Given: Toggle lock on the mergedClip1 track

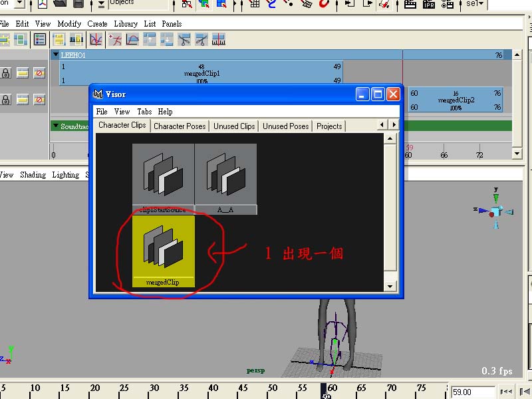Looking at the screenshot, I should pyautogui.click(x=5, y=73).
